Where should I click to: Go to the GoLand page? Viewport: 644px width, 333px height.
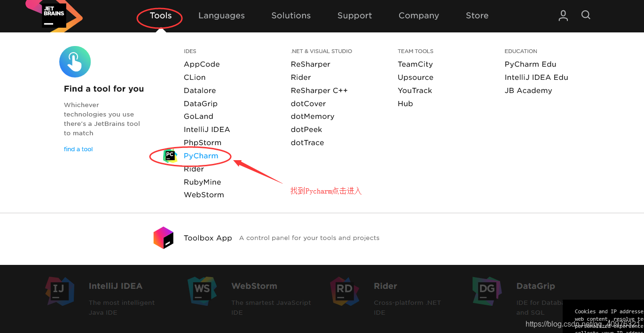(198, 116)
